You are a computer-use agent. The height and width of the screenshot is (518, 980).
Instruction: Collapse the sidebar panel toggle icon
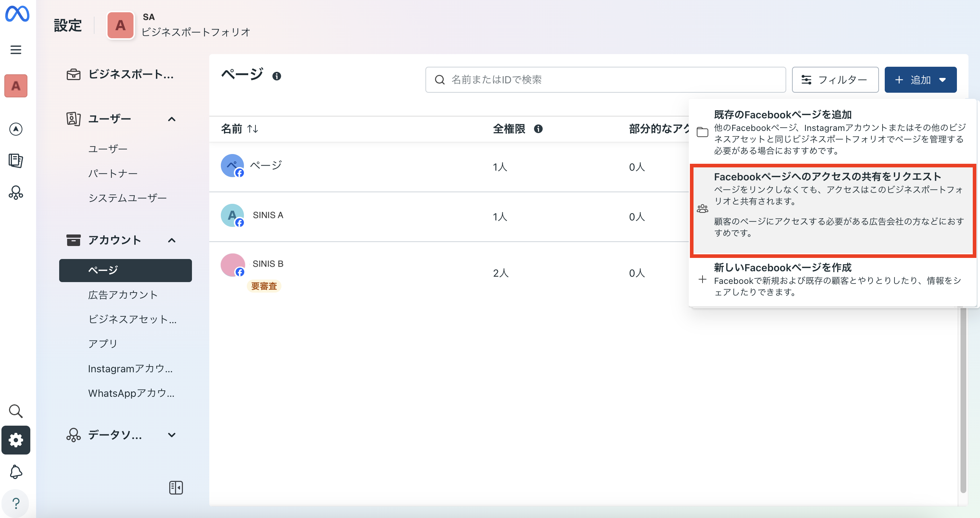click(176, 488)
